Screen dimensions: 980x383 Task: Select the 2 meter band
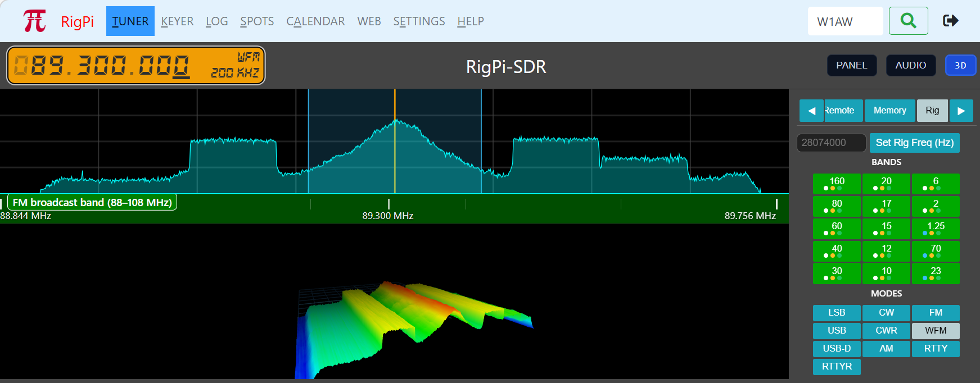pyautogui.click(x=936, y=206)
